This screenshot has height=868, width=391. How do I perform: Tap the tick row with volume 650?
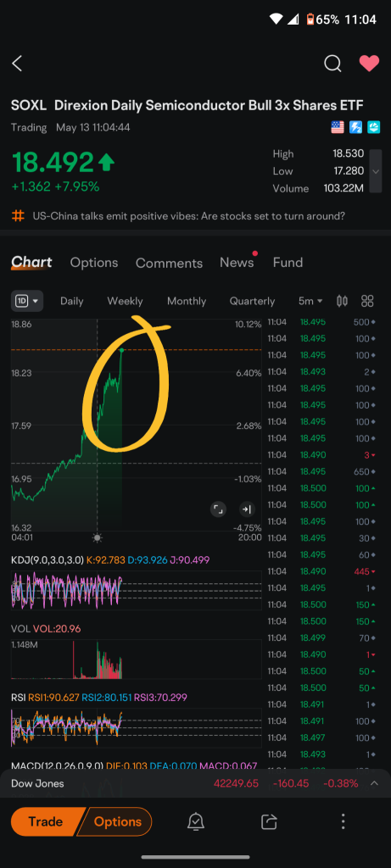pos(321,471)
